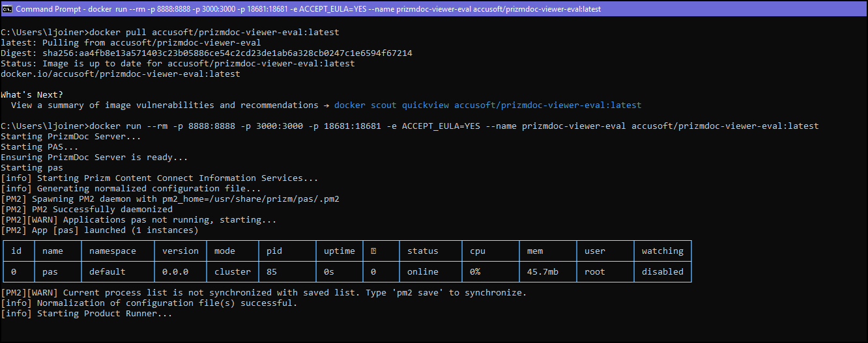Click the "45.7mb" memory cell

(543, 272)
